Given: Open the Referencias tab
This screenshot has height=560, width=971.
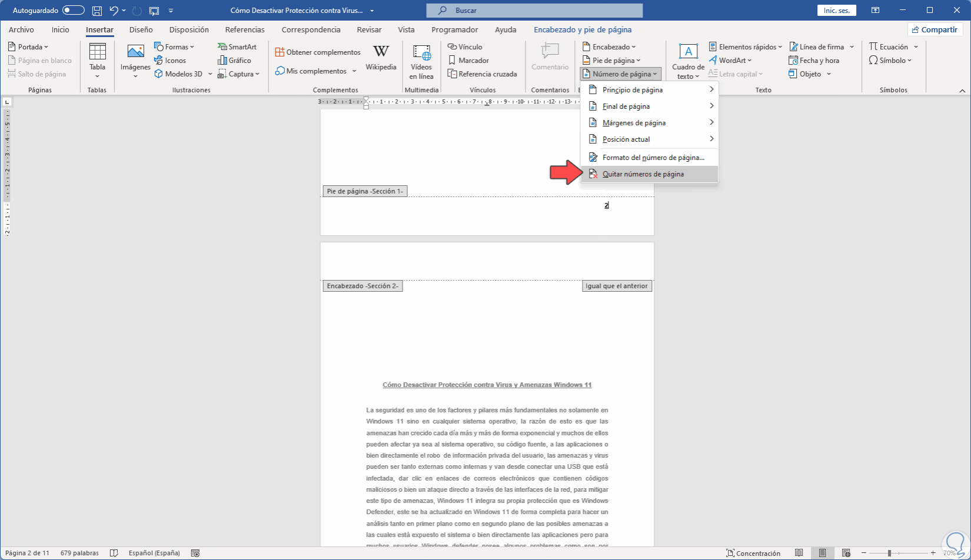Looking at the screenshot, I should (x=245, y=29).
